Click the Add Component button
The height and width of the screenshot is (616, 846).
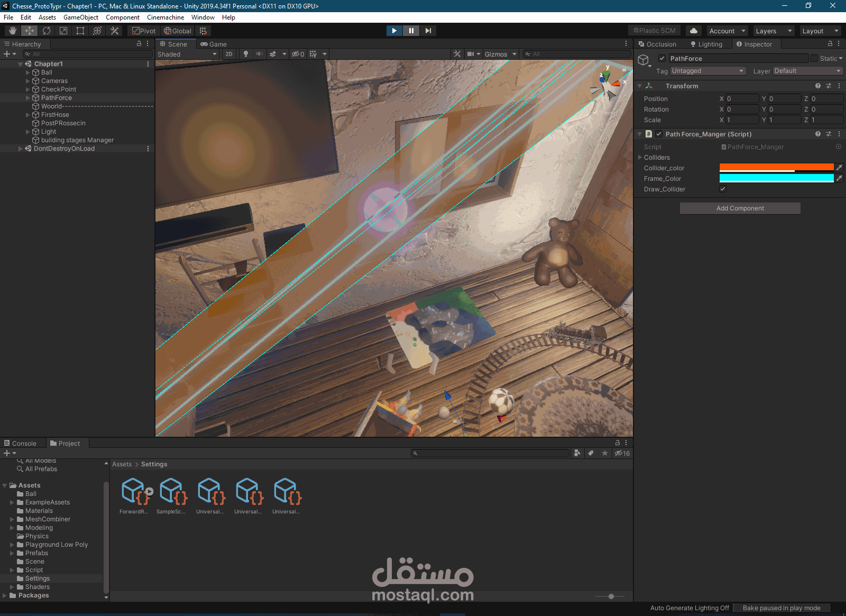pyautogui.click(x=740, y=208)
